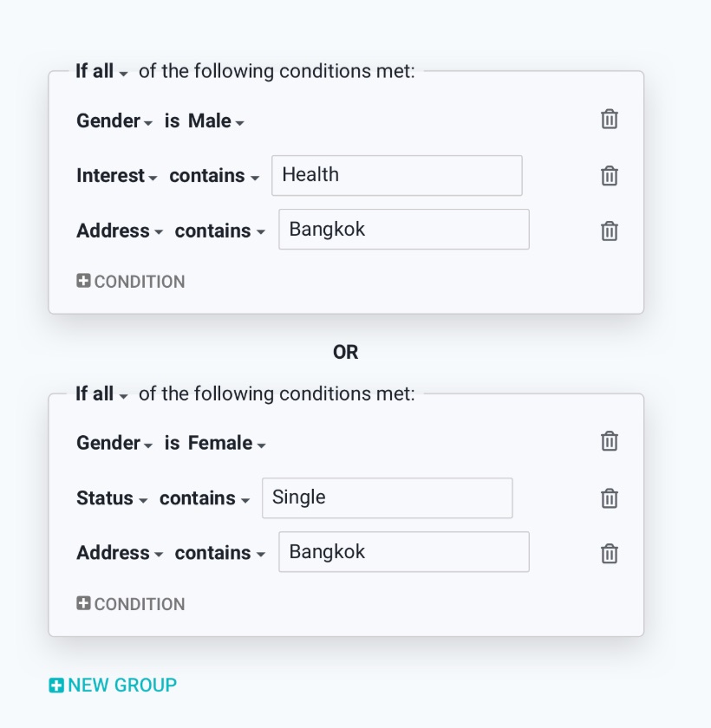This screenshot has height=728, width=711.
Task: Add a condition to the second group
Action: (x=131, y=604)
